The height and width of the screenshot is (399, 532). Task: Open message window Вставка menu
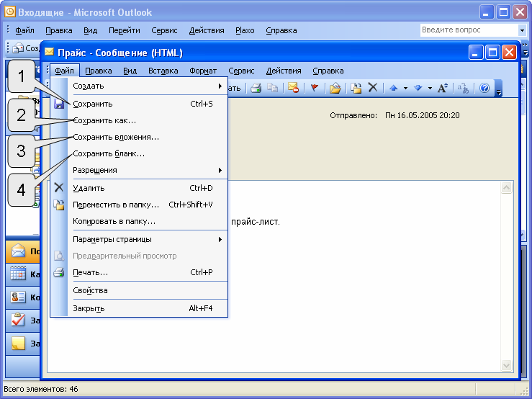click(163, 71)
